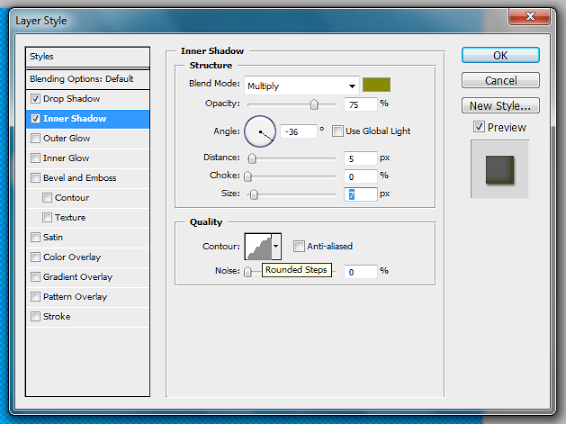
Task: Open the contour curve thumbnail editor
Action: [x=258, y=246]
